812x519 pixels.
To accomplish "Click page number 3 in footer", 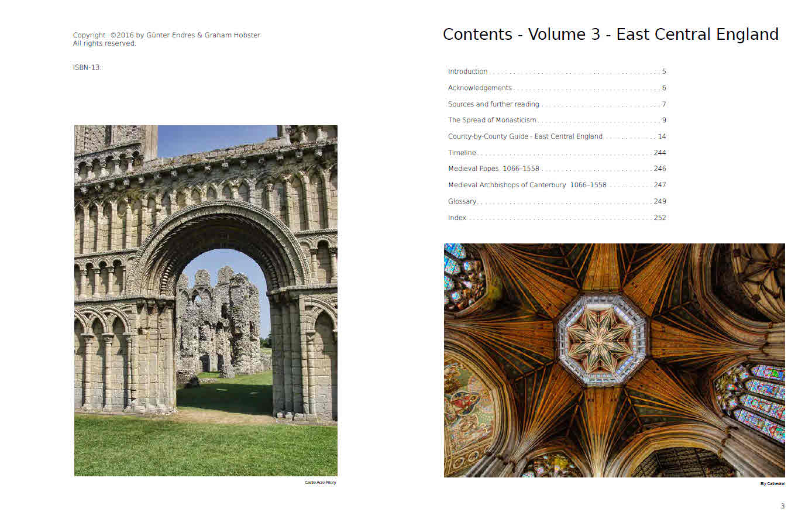I will point(782,506).
